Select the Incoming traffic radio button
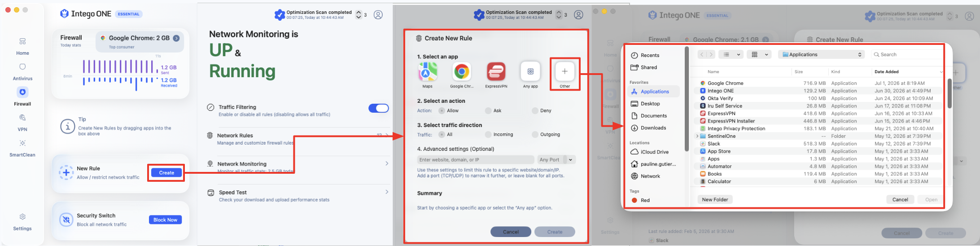 [x=488, y=134]
